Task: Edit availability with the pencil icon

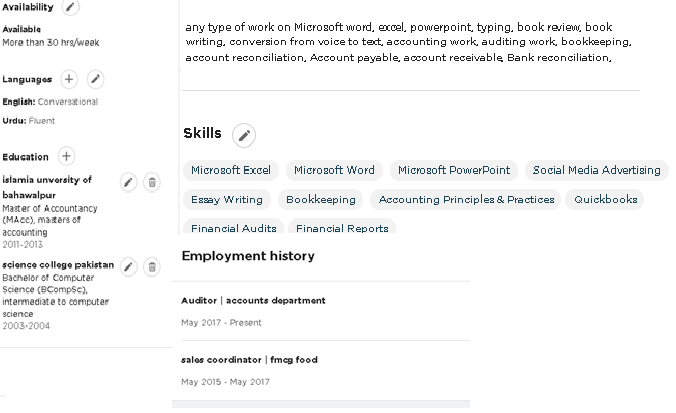Action: [x=70, y=7]
